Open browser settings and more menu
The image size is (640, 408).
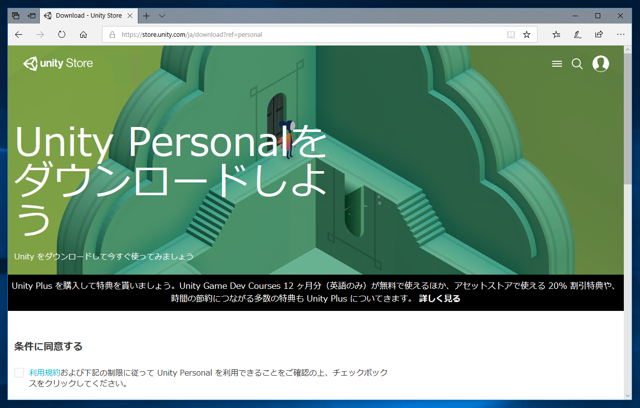pyautogui.click(x=620, y=35)
